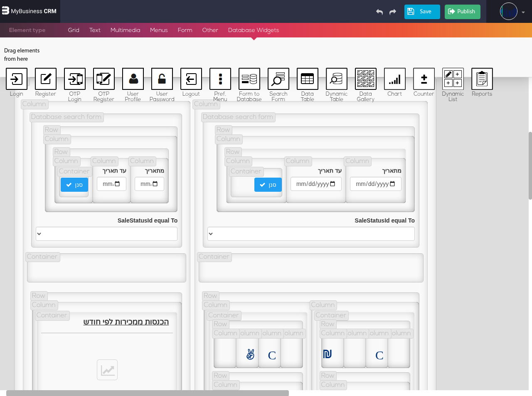Select the Login widget icon

pos(17,79)
